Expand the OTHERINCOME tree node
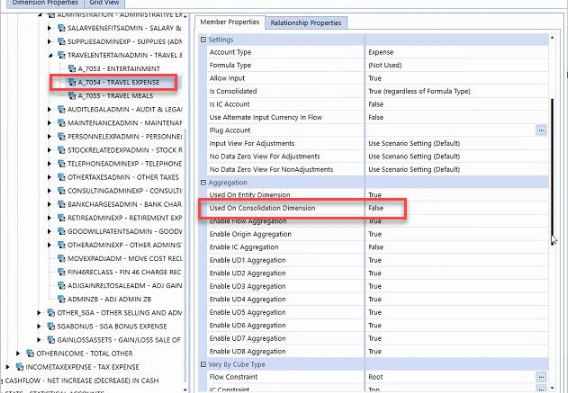 (18, 353)
